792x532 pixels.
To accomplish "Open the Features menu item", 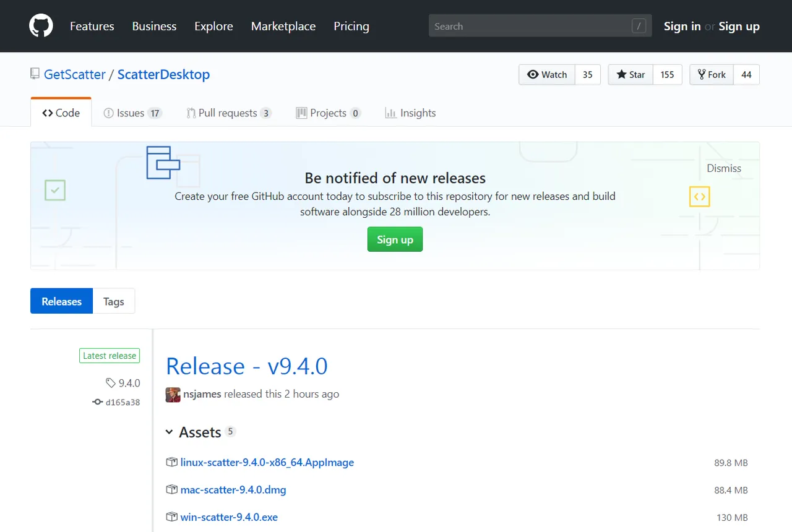I will pyautogui.click(x=92, y=26).
